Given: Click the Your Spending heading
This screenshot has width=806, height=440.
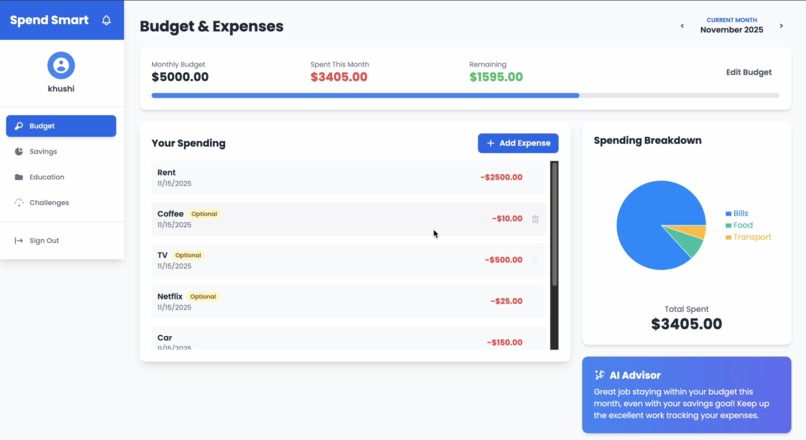Looking at the screenshot, I should point(188,143).
